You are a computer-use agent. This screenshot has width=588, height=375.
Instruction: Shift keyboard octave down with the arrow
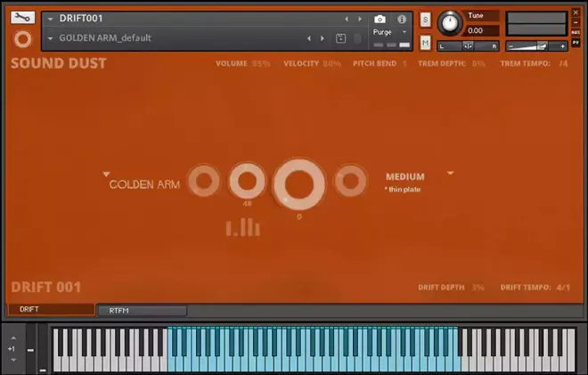tap(13, 360)
